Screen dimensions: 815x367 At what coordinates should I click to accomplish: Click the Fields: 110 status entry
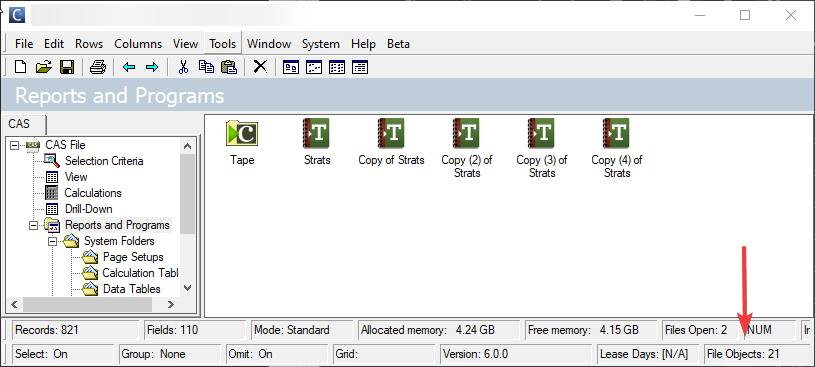(x=194, y=330)
